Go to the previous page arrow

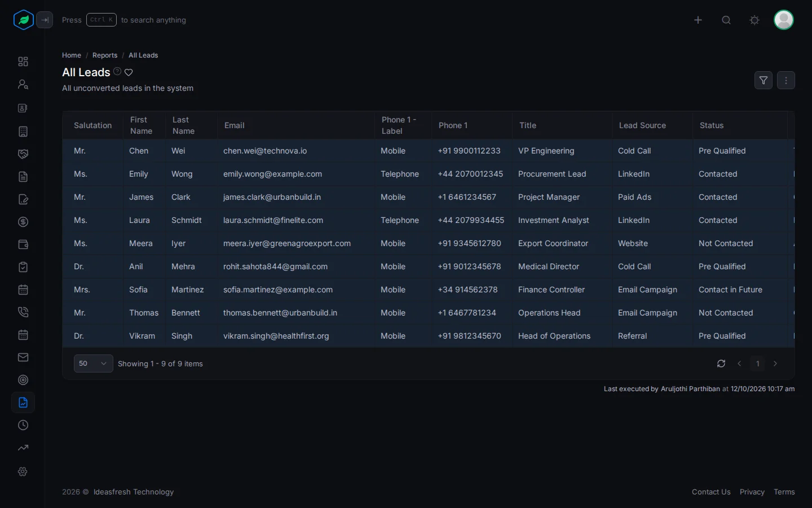click(739, 364)
